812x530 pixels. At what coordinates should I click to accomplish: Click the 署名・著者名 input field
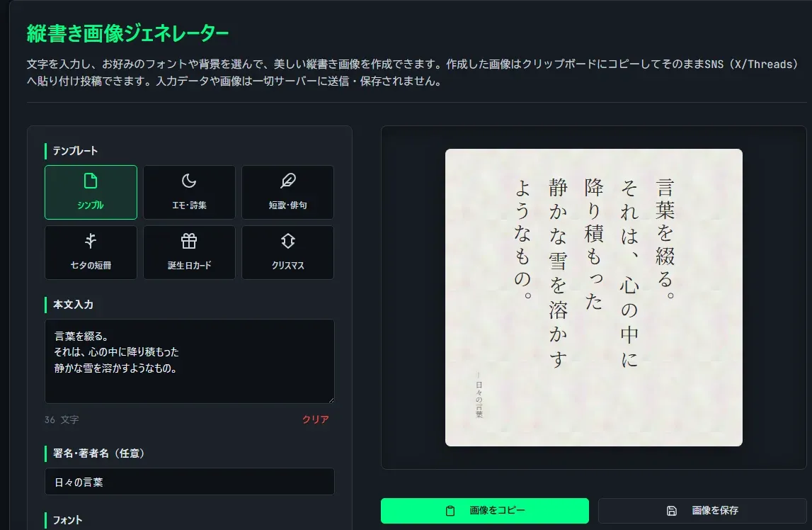pyautogui.click(x=190, y=482)
